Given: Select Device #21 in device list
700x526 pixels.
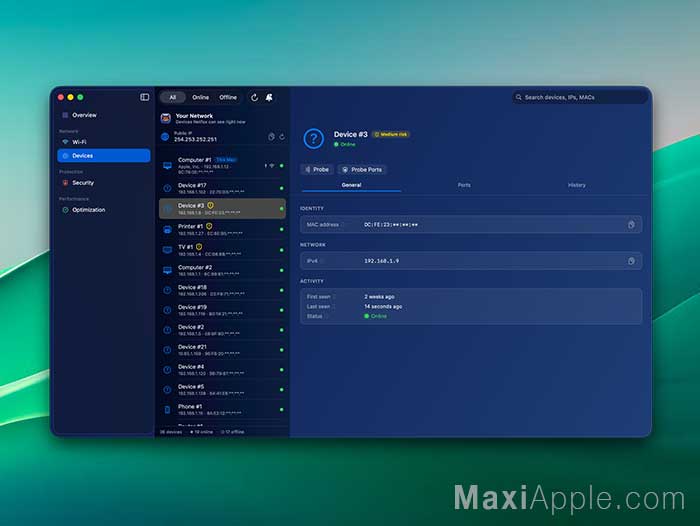Looking at the screenshot, I should point(222,350).
